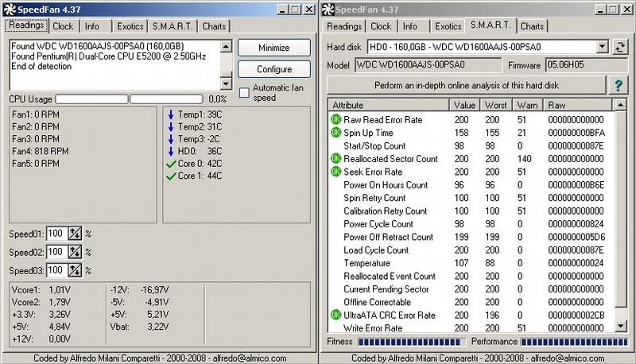Click the OK icon beside Spin Up Time
Screen dimensions: 636x364
(x=335, y=133)
